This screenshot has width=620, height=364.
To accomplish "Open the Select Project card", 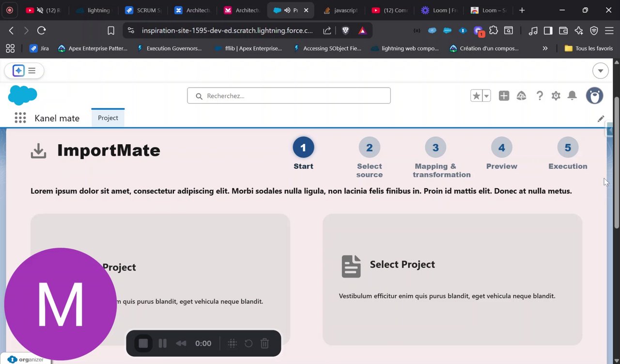I will (452, 279).
